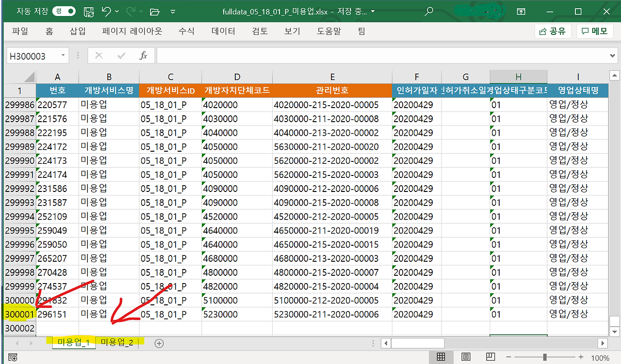The image size is (621, 364).
Task: Select column H header
Action: (x=519, y=77)
